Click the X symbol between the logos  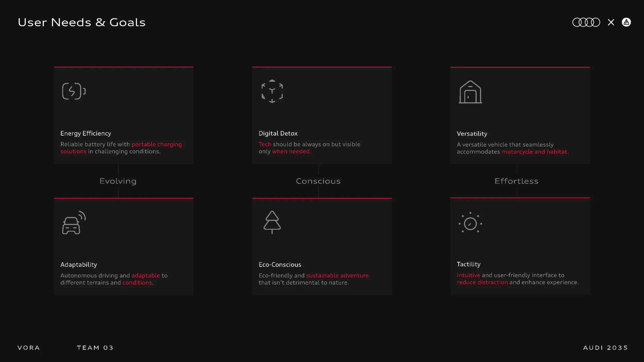click(x=611, y=22)
